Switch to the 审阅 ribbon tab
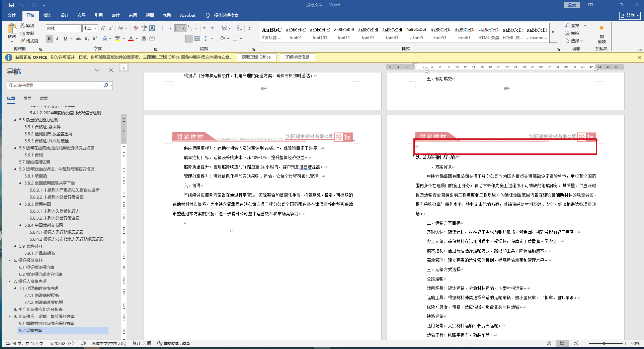The width and height of the screenshot is (644, 349). pos(133,15)
